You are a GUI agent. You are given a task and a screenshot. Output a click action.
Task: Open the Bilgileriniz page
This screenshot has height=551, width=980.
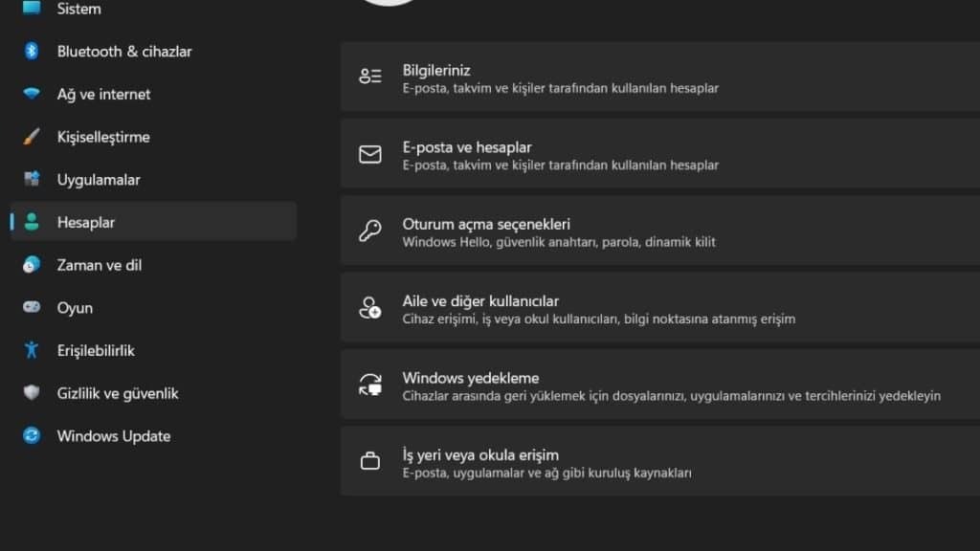(x=660, y=77)
